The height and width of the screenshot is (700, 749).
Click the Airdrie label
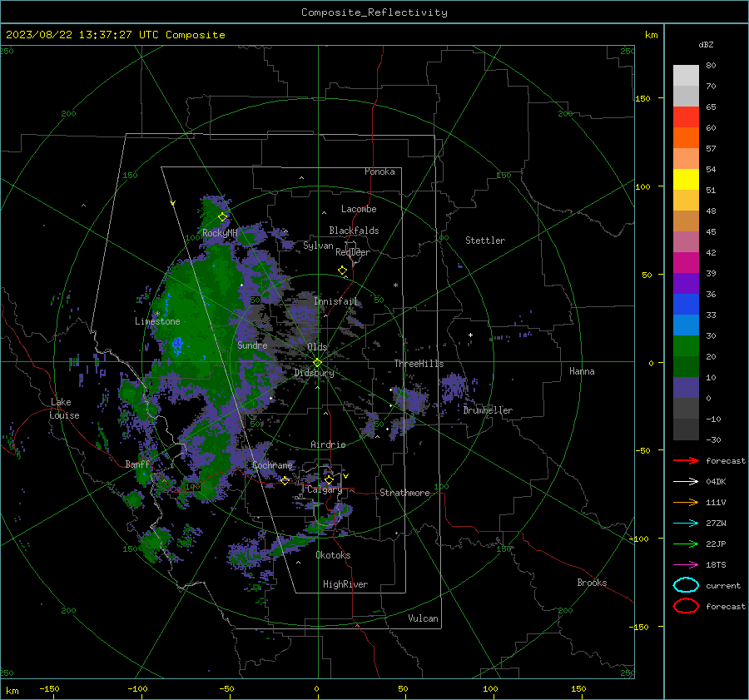pyautogui.click(x=328, y=444)
